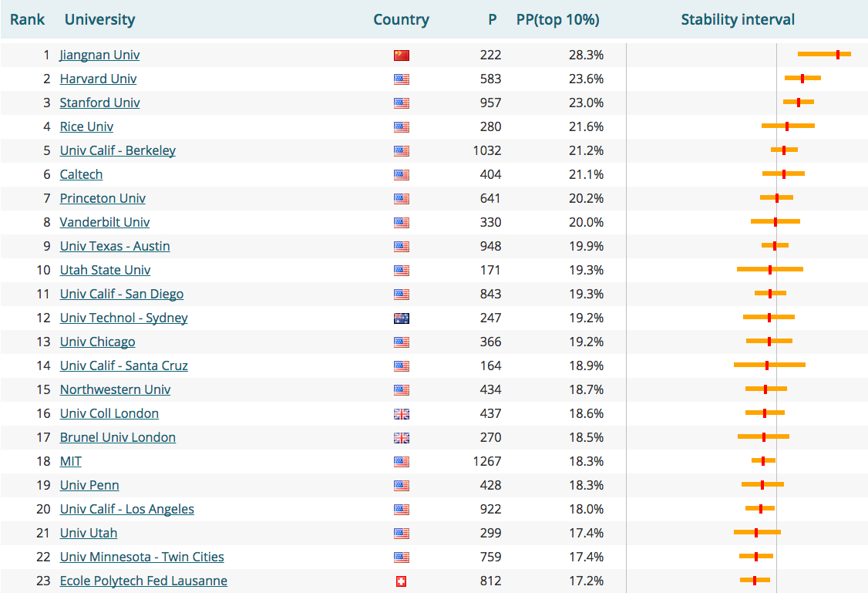Click the Switzerland flag for Ecole Polytech Lausanne
868x593 pixels.
pyautogui.click(x=402, y=581)
